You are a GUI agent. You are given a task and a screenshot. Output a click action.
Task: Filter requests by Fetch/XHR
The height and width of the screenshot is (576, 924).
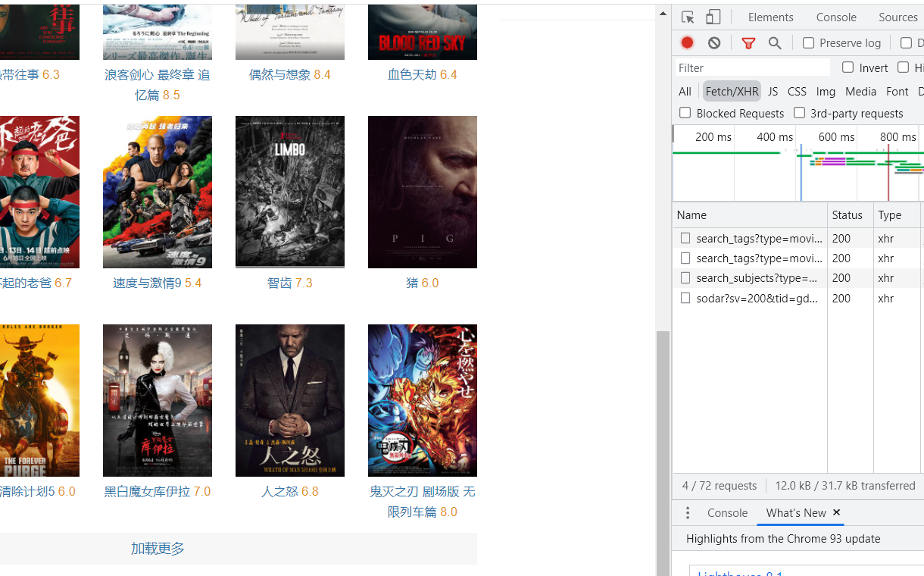(x=732, y=92)
